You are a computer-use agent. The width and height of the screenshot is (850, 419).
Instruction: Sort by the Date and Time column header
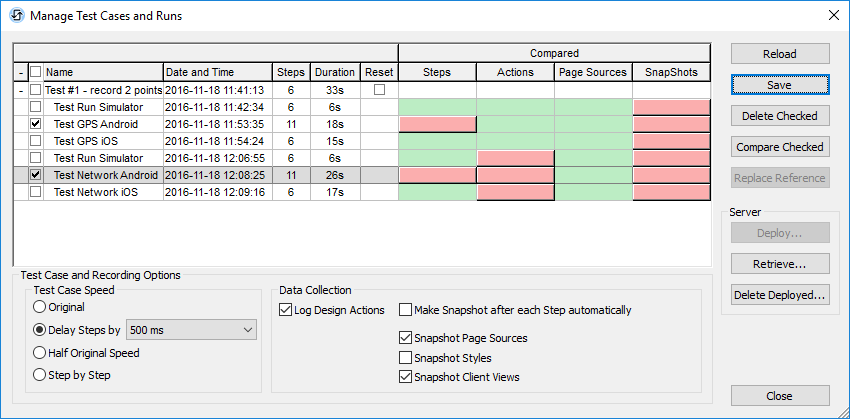tap(217, 72)
